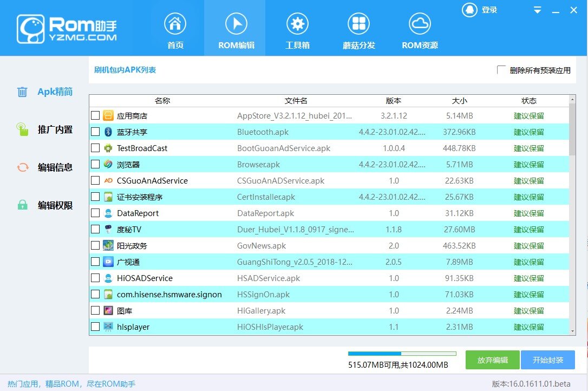This screenshot has height=391, width=588.
Task: Click the 状态 column header
Action: point(529,101)
